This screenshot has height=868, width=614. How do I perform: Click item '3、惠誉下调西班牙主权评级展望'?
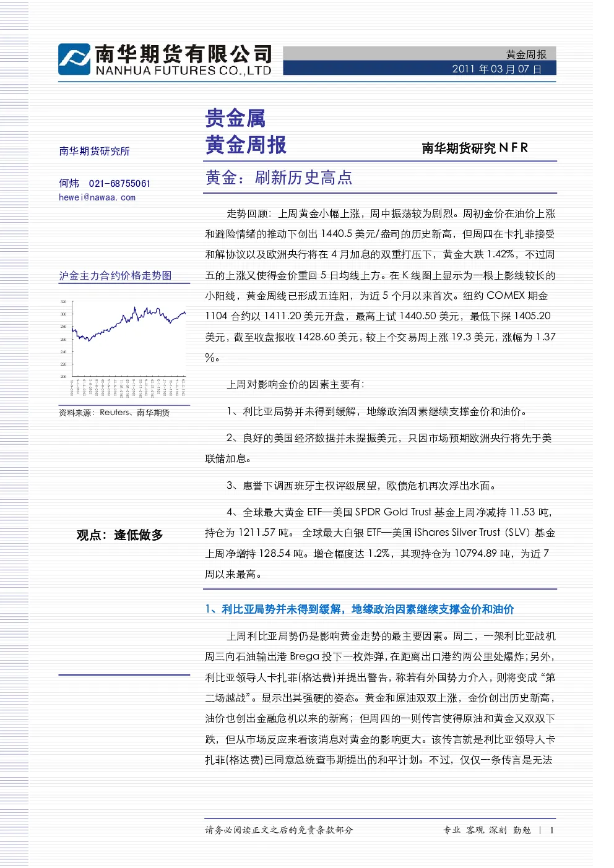361,486
